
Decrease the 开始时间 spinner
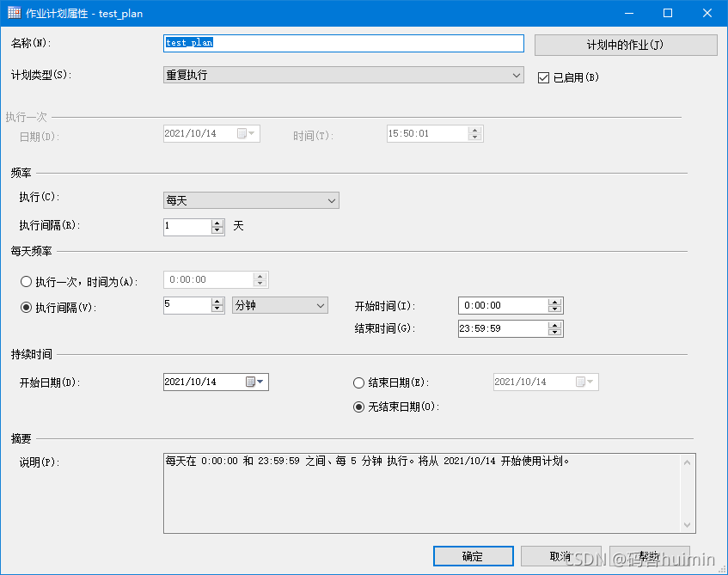pyautogui.click(x=555, y=309)
